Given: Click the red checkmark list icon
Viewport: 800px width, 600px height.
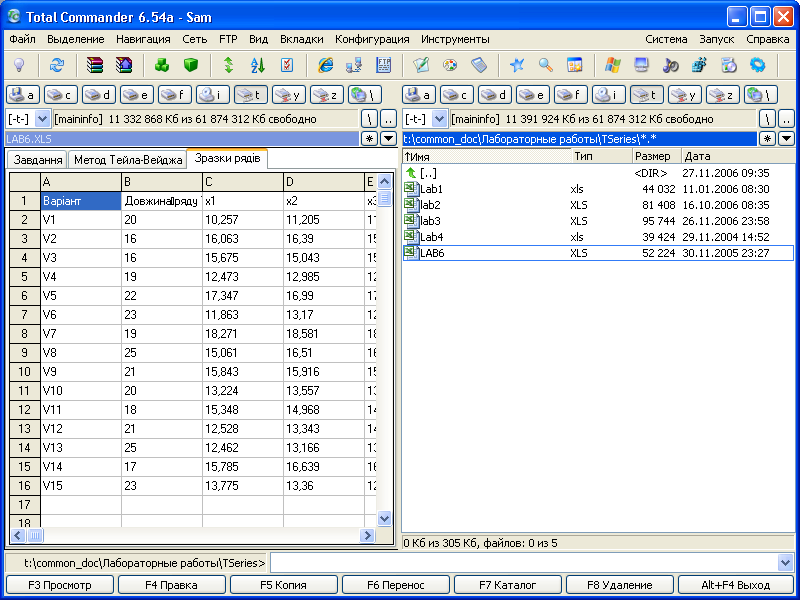Looking at the screenshot, I should [x=287, y=65].
